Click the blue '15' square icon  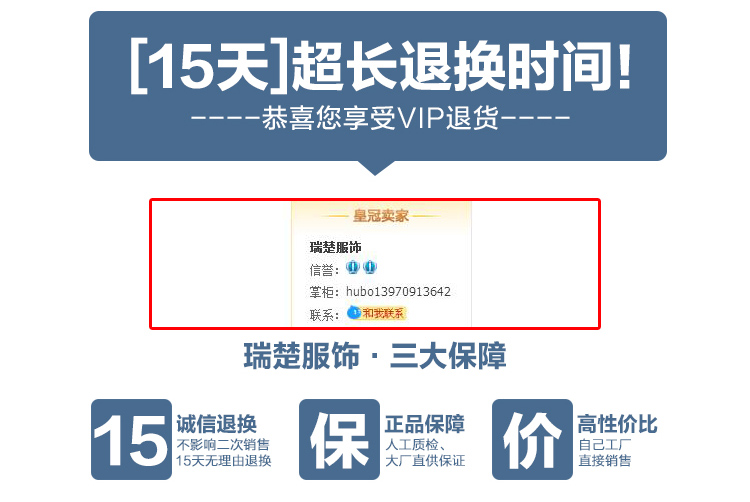pyautogui.click(x=131, y=439)
